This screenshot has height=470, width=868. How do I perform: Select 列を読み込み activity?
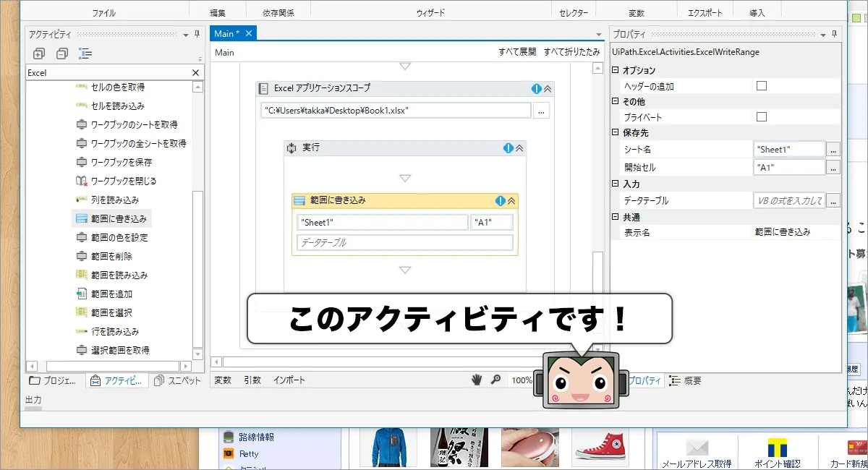point(107,200)
